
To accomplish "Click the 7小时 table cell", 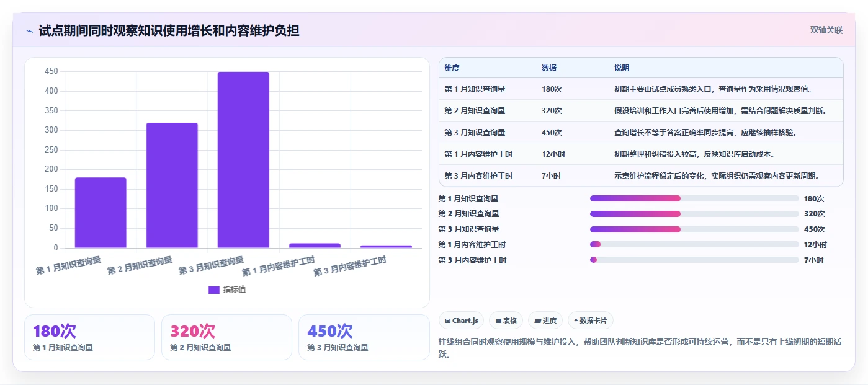I will click(551, 176).
